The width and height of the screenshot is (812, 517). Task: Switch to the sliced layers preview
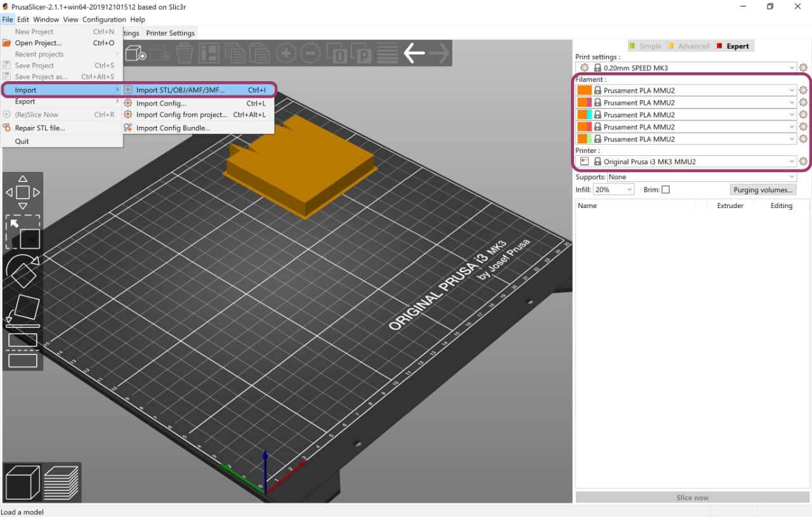tap(61, 482)
